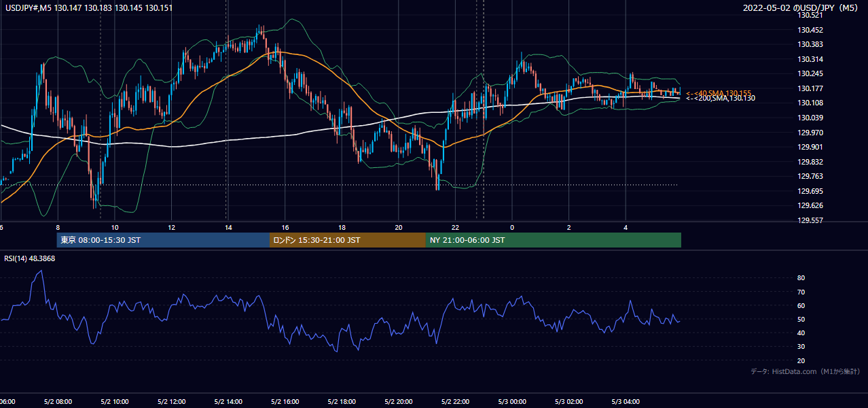Screen dimensions: 868x408
Task: Click hour 14 on the price chart time axis
Action: click(x=228, y=227)
